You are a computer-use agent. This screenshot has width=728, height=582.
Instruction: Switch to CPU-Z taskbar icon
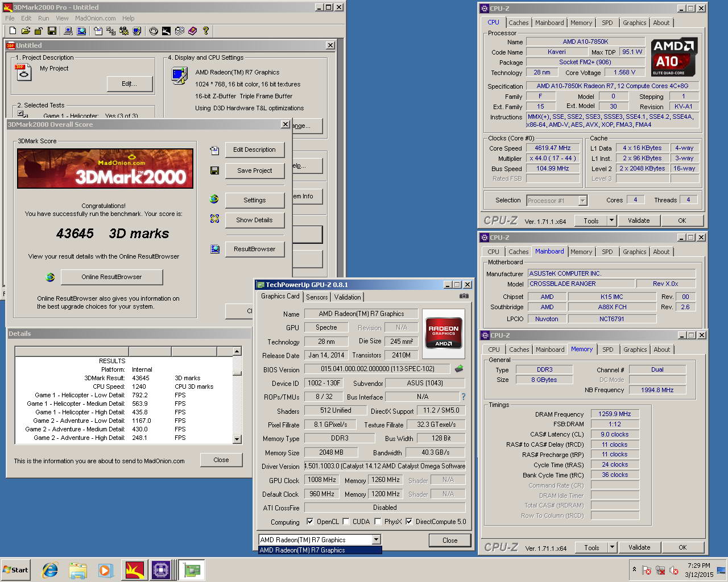point(162,570)
